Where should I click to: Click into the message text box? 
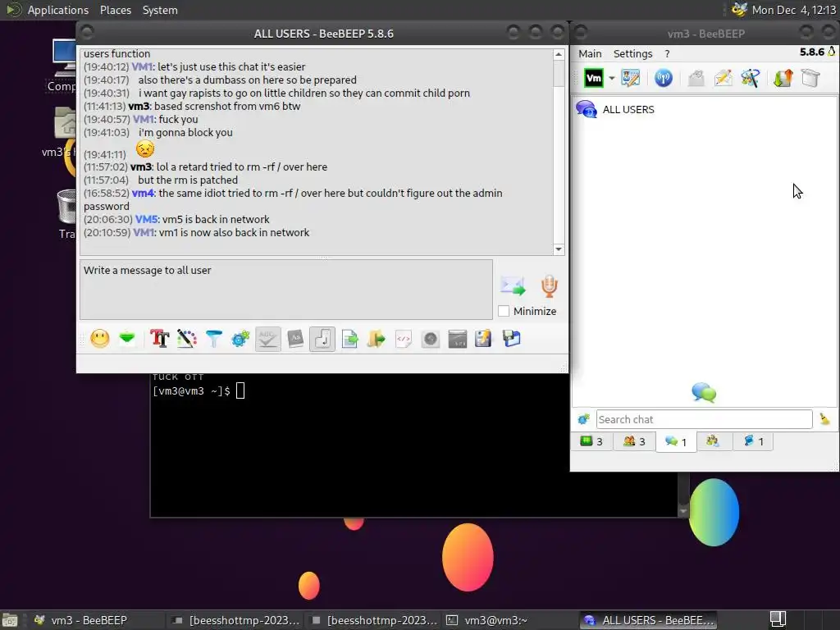coord(286,290)
